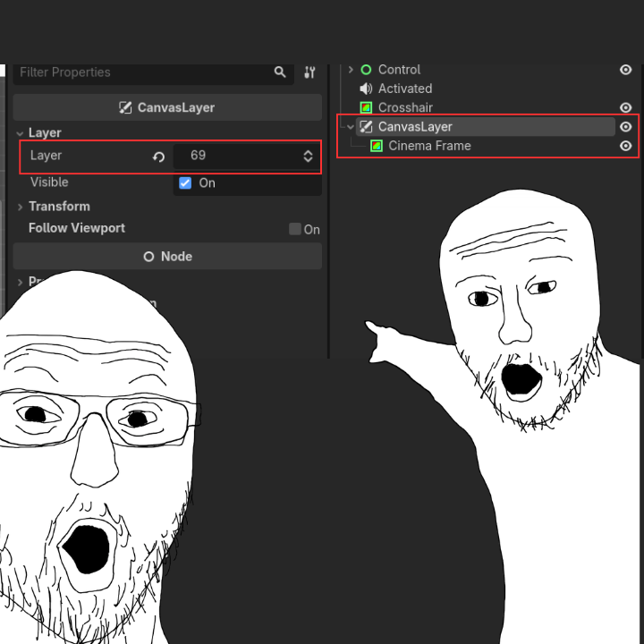
Task: Click the Crosshair node texture icon
Action: [366, 107]
